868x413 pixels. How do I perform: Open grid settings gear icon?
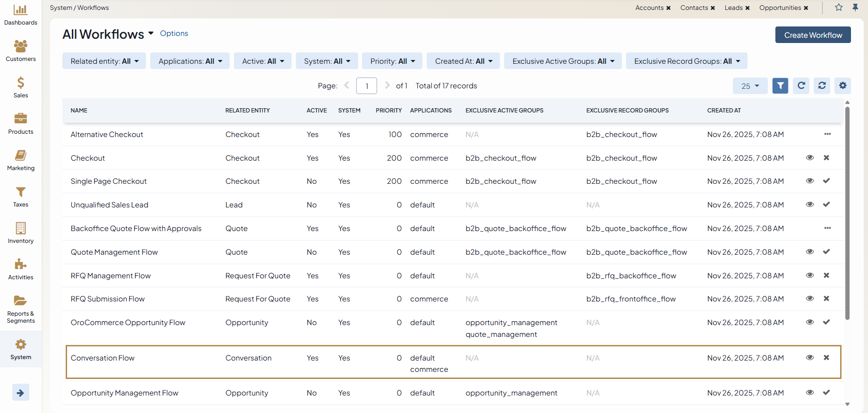pos(842,86)
